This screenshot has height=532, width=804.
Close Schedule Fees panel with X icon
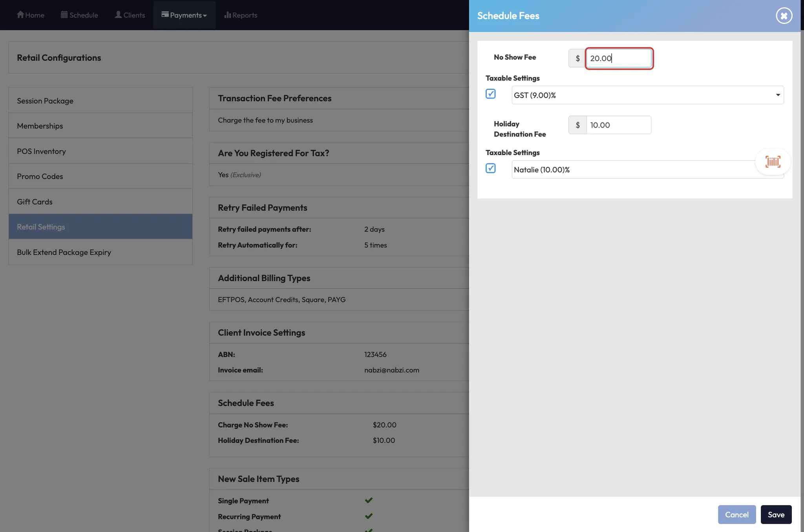[784, 16]
